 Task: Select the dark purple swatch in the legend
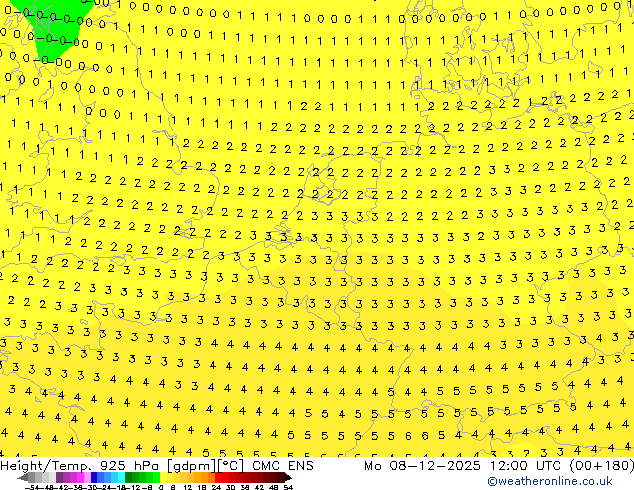(x=59, y=478)
